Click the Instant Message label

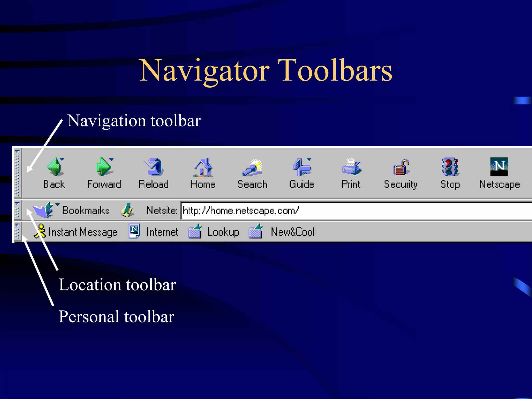point(83,232)
